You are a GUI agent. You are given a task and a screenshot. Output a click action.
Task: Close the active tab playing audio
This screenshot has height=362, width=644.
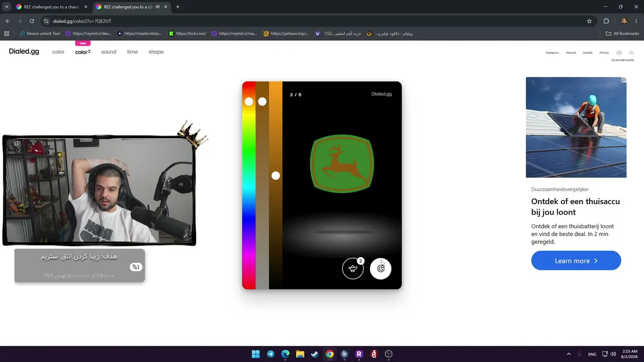pos(166,7)
